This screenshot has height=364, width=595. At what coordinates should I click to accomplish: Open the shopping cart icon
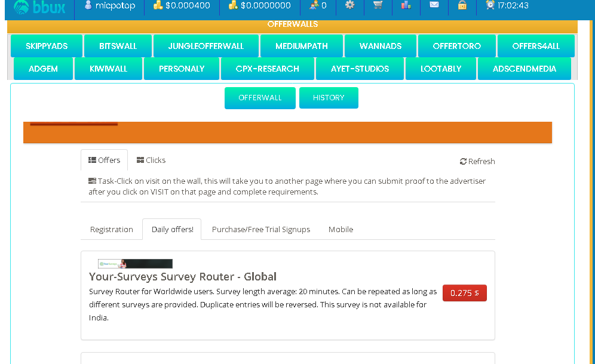[x=378, y=5]
